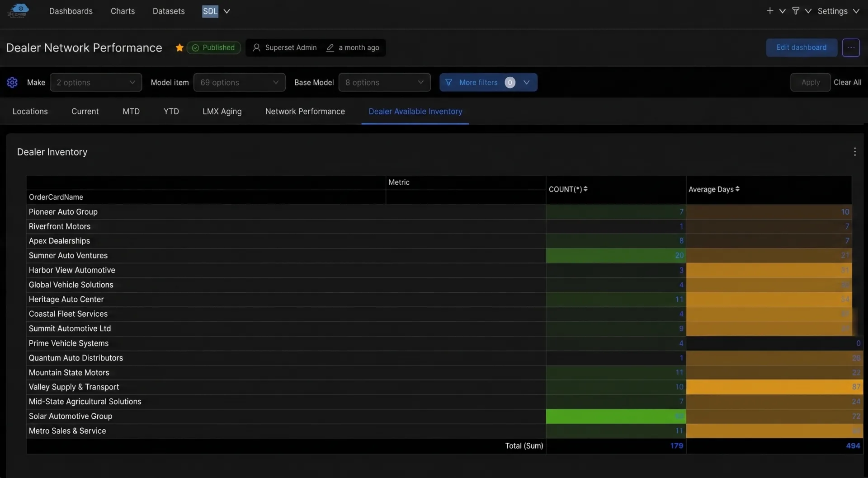
Task: Click the Mountain State Motors row name
Action: coord(69,372)
